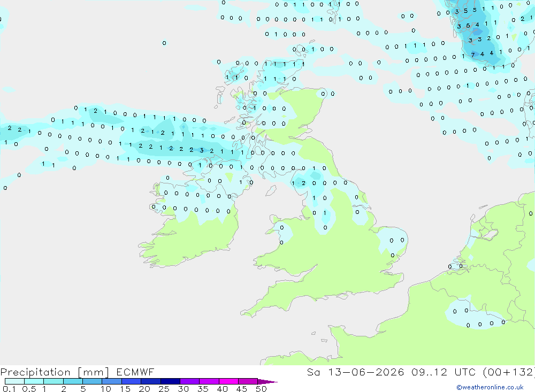Click the over-50 arrow tip of legend
Viewport: 535px width, 392px height.
[x=267, y=381]
